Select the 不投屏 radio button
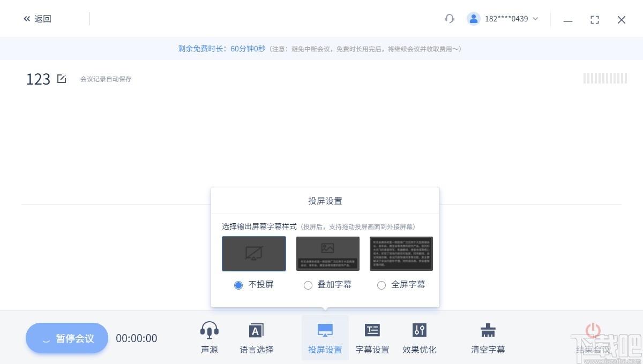643x364 pixels. point(238,285)
